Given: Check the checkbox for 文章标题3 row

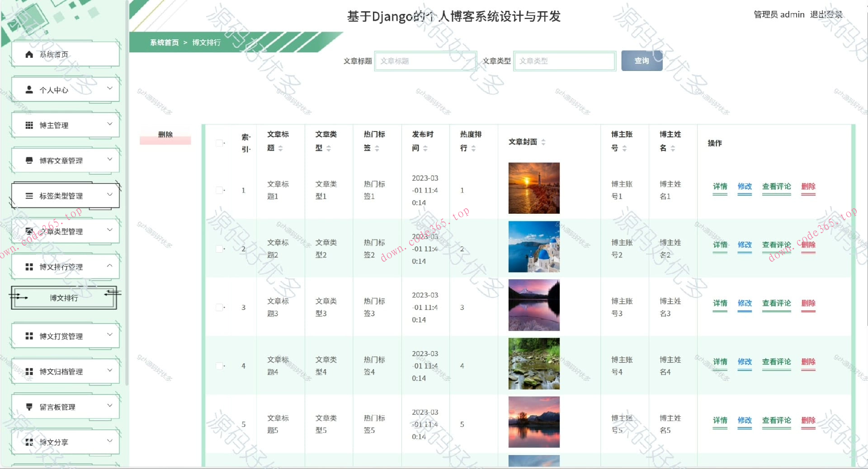Looking at the screenshot, I should [219, 307].
